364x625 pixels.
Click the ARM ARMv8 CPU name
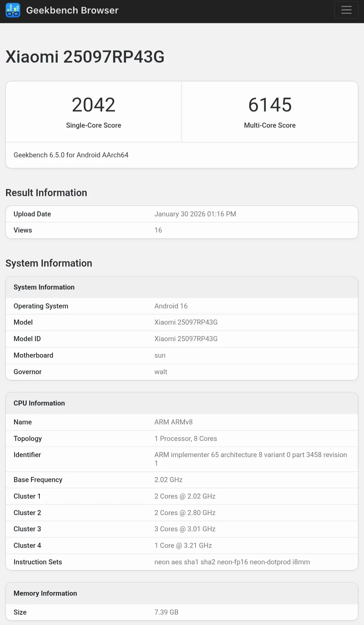tap(173, 422)
